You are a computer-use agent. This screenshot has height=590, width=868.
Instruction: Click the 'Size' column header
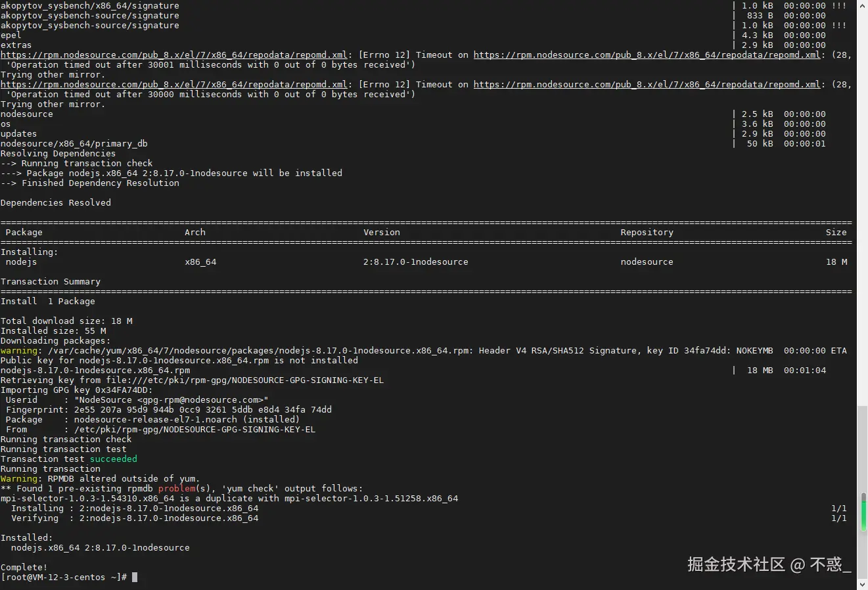(836, 233)
